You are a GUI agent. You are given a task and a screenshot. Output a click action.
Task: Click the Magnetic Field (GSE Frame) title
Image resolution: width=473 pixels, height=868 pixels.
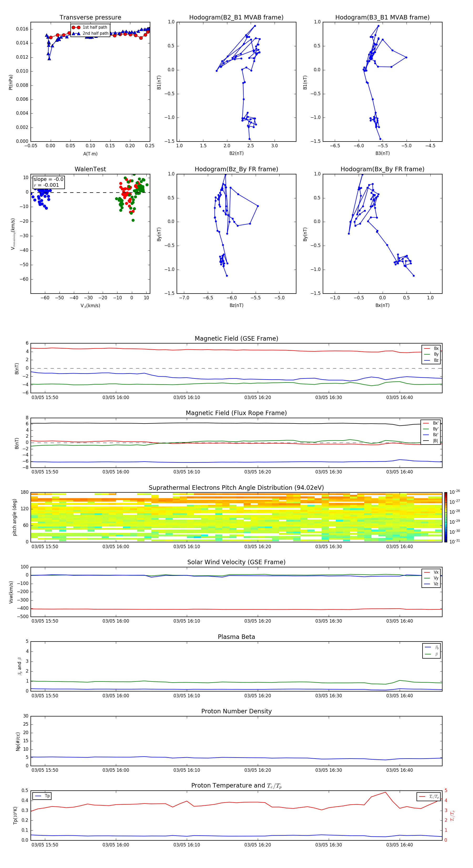(236, 339)
